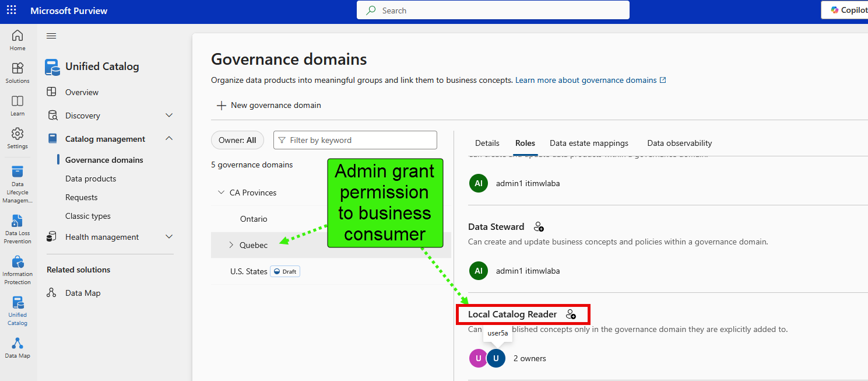Type in the Filter by keyword field
This screenshot has width=868, height=381.
tap(355, 140)
